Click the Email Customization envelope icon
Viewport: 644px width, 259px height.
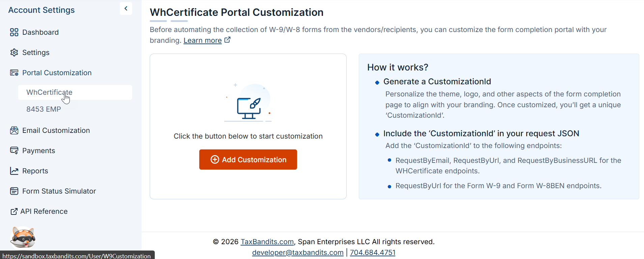pyautogui.click(x=14, y=131)
